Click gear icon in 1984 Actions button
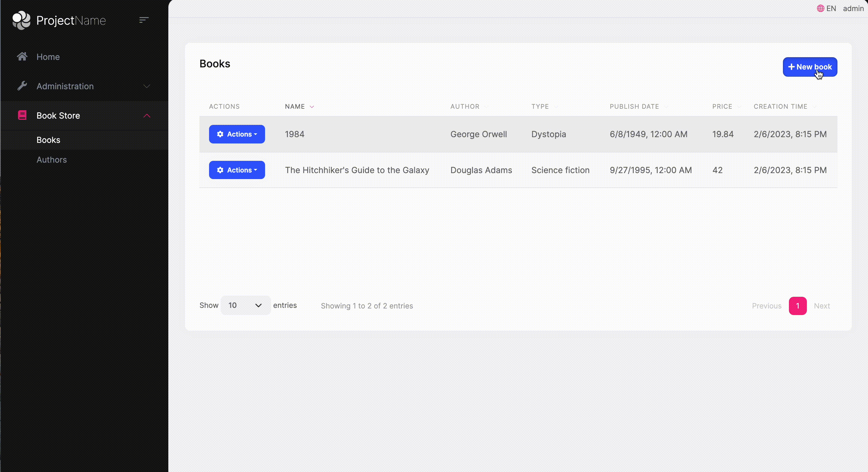The height and width of the screenshot is (472, 868). coord(220,134)
